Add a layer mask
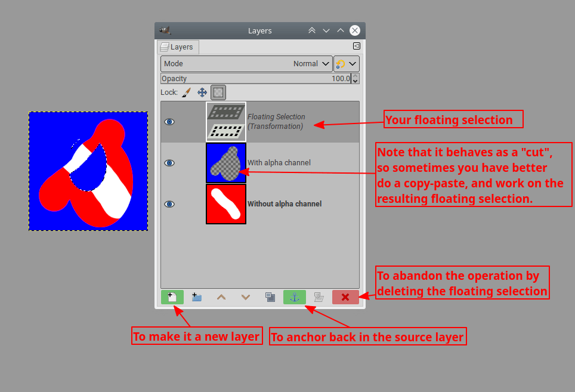The height and width of the screenshot is (392, 575). (318, 297)
